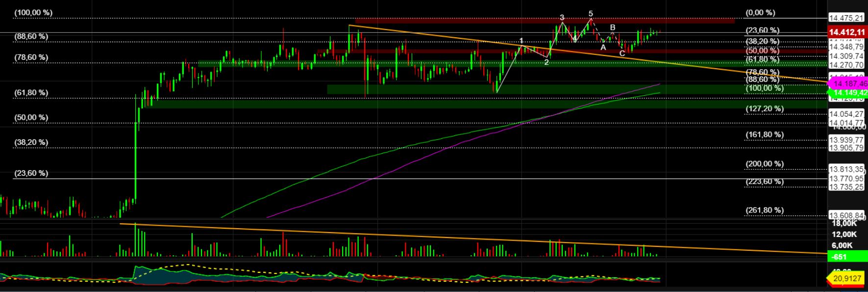Select the magenta price tag 14.187,46
The height and width of the screenshot is (292, 868).
[848, 83]
